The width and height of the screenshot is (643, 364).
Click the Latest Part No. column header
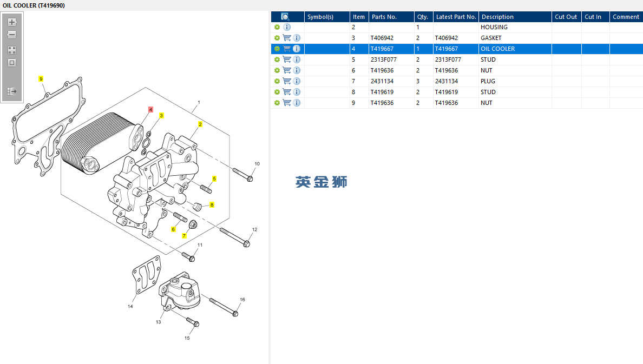tap(456, 17)
